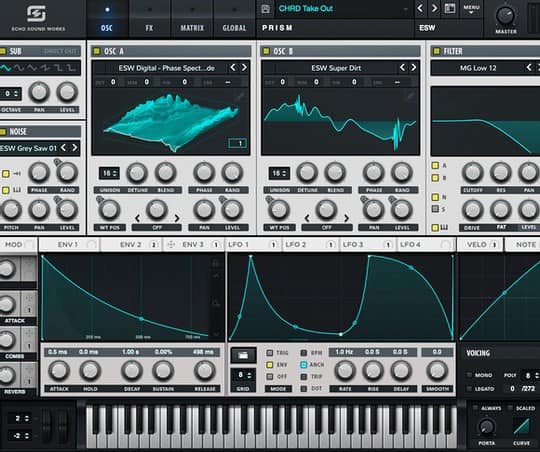Click the Velocity curve graph icon
Screen dimensions: 540x452
522,426
